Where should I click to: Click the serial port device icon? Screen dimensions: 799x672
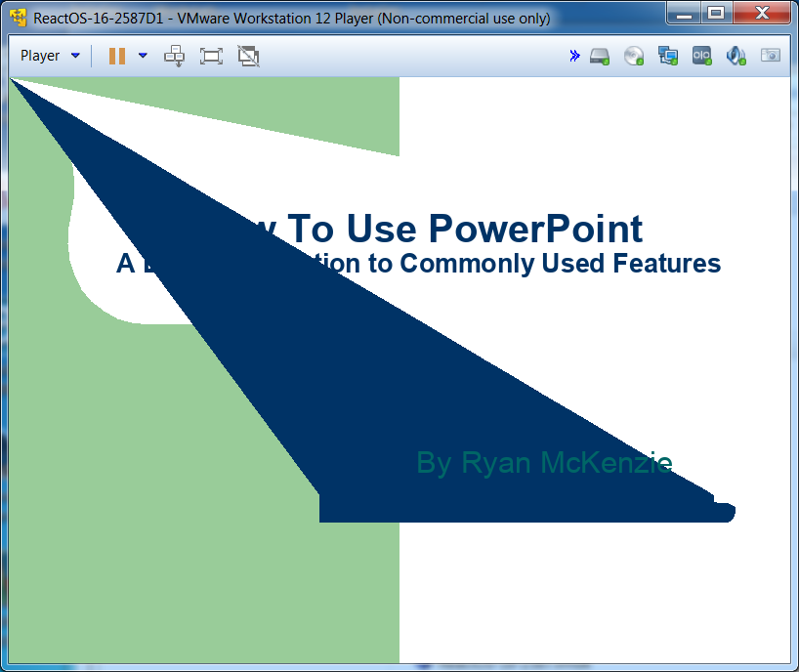click(x=702, y=56)
